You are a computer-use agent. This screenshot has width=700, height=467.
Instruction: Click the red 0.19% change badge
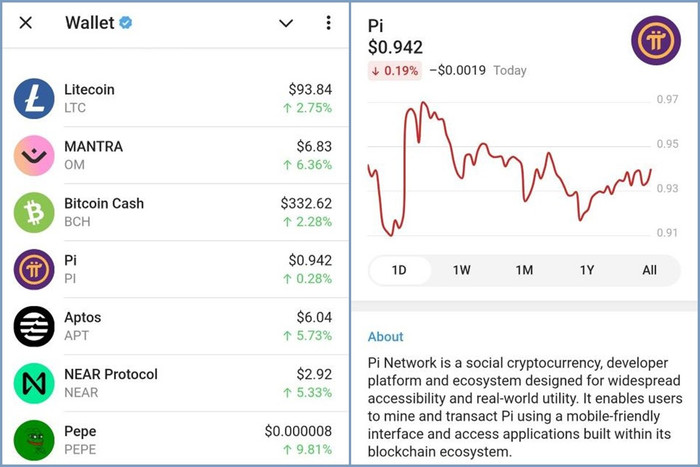click(x=395, y=71)
